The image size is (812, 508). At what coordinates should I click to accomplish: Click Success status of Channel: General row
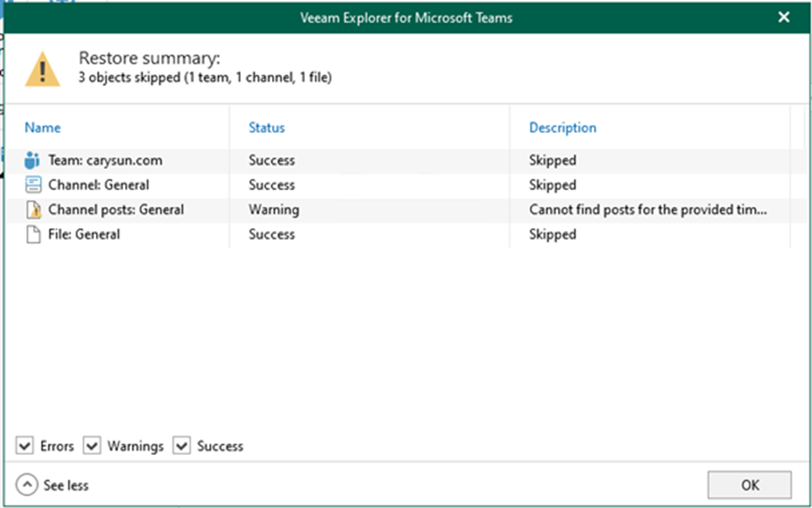pyautogui.click(x=272, y=185)
